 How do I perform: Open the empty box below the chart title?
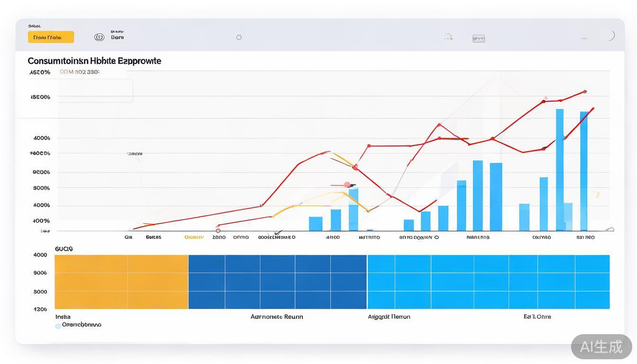[95, 91]
